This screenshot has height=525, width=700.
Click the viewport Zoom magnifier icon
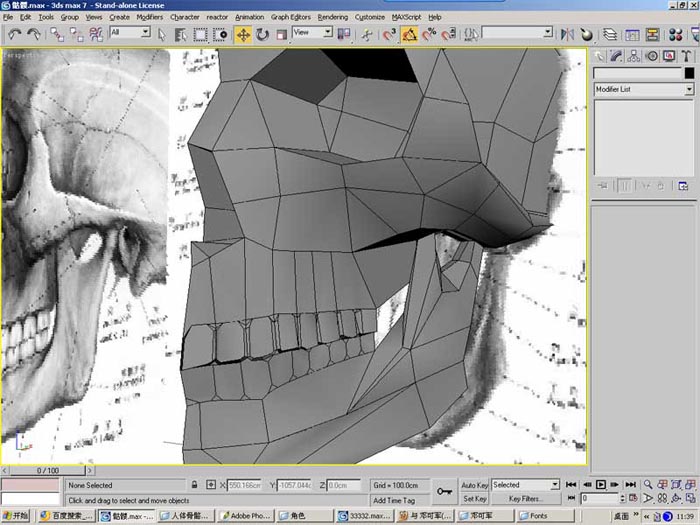pos(648,484)
